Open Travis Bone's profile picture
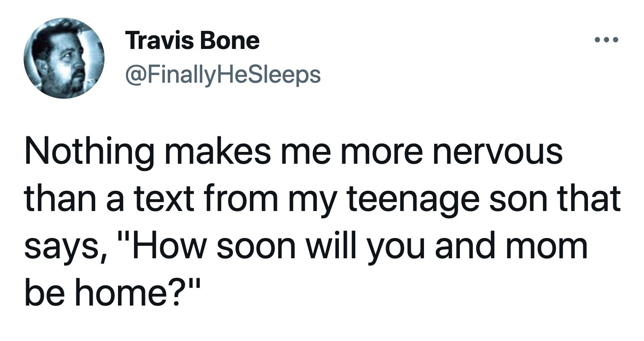Screen dimensions: 644x341 click(64, 58)
